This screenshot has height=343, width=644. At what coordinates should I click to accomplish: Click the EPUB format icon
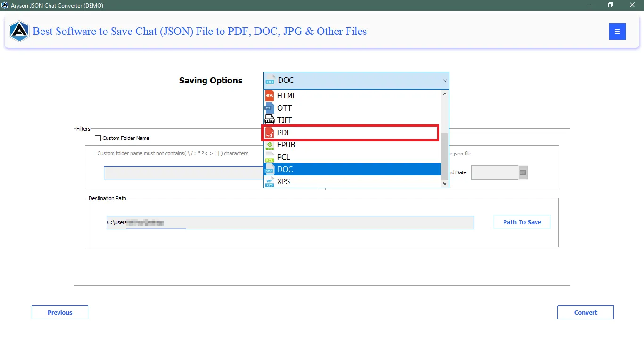coord(269,145)
